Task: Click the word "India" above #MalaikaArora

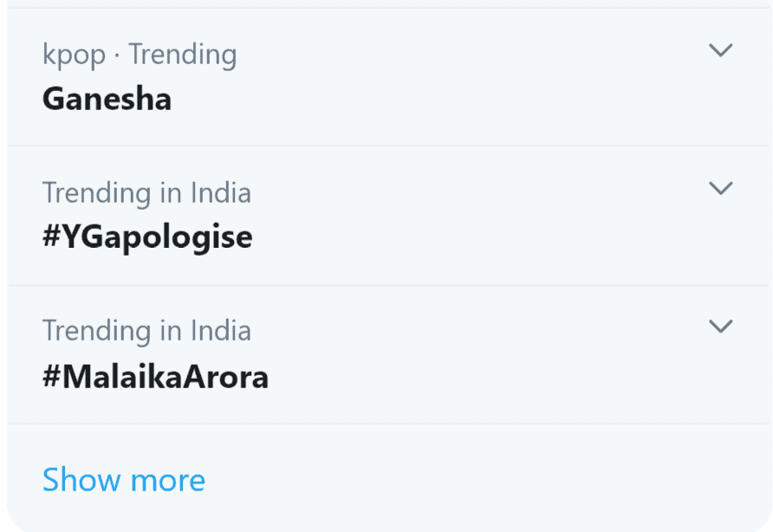Action: pyautogui.click(x=220, y=331)
